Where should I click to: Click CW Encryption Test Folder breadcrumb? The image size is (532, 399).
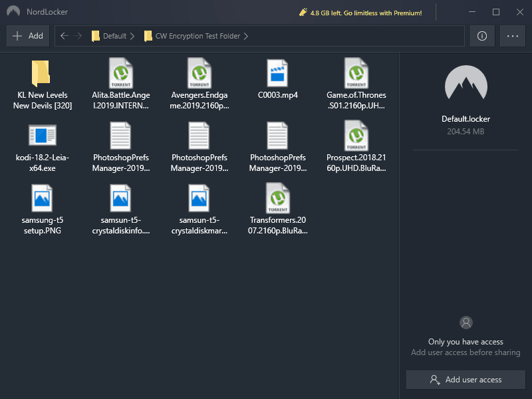pos(198,36)
